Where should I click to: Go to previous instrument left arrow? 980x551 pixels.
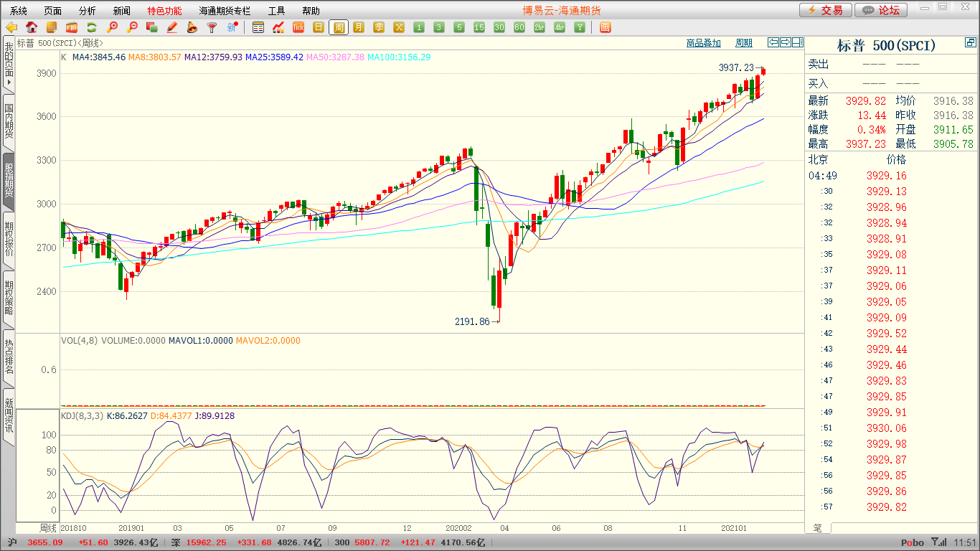(773, 42)
